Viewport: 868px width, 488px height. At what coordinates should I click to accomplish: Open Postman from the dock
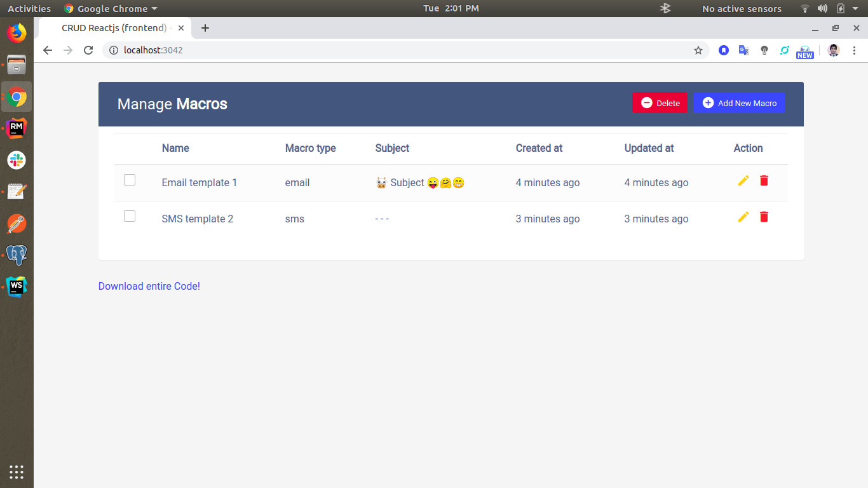16,223
